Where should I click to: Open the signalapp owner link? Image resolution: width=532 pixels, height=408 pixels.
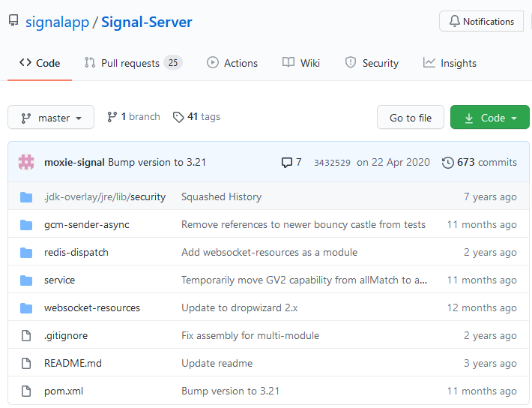[x=58, y=22]
